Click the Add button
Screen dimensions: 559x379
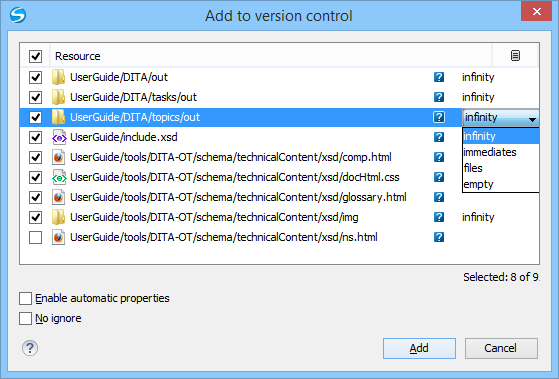pyautogui.click(x=419, y=348)
